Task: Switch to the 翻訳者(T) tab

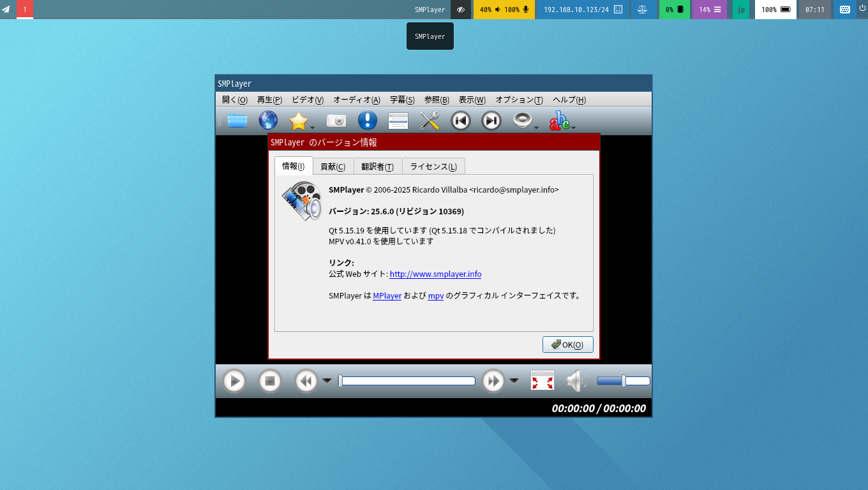Action: pyautogui.click(x=377, y=167)
